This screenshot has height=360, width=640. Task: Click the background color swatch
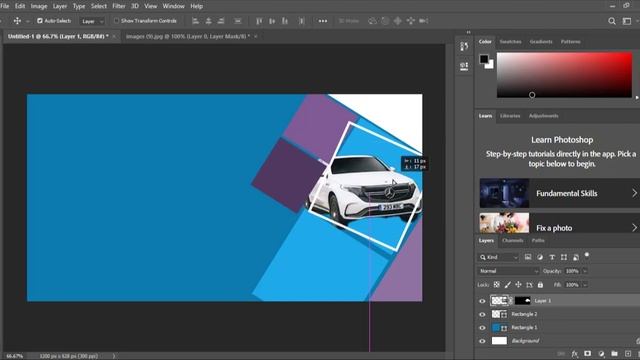click(x=491, y=65)
